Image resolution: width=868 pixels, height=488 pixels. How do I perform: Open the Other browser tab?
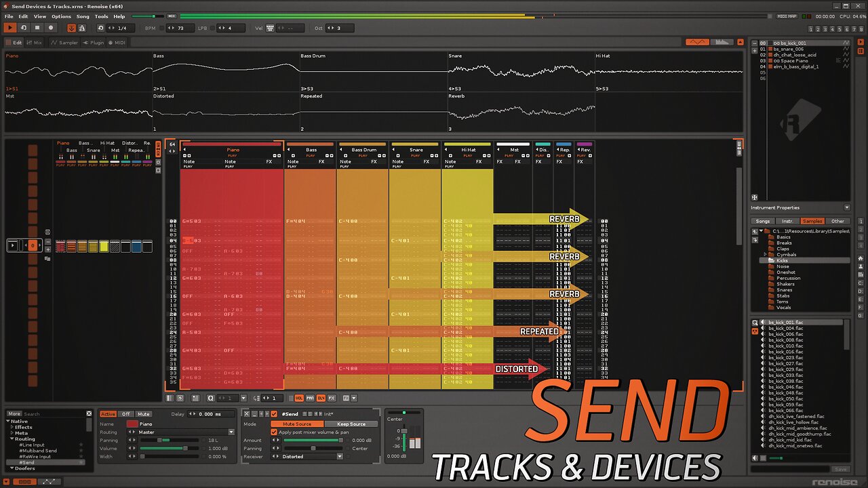click(838, 221)
